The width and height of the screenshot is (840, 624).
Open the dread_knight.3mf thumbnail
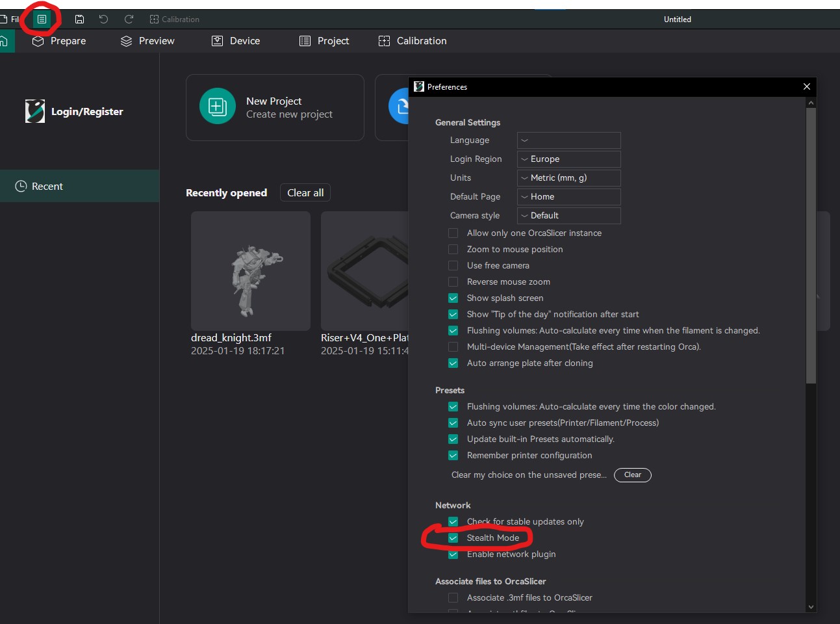coord(251,271)
